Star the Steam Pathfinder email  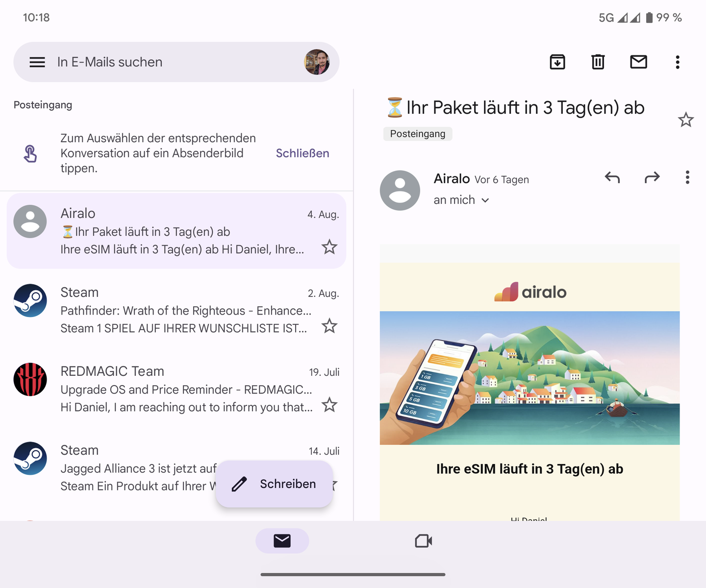[329, 326]
